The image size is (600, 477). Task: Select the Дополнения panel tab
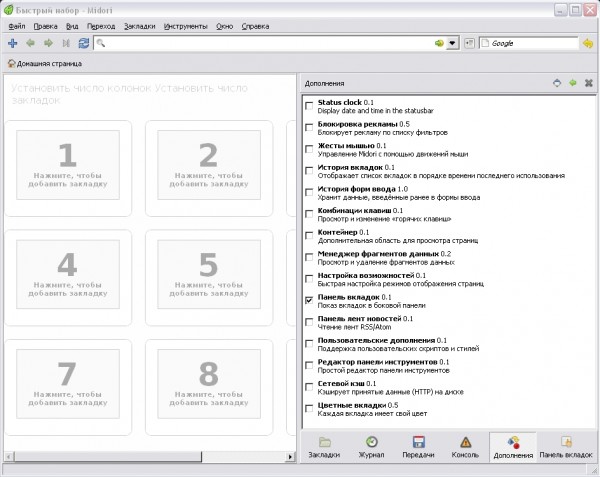point(513,447)
